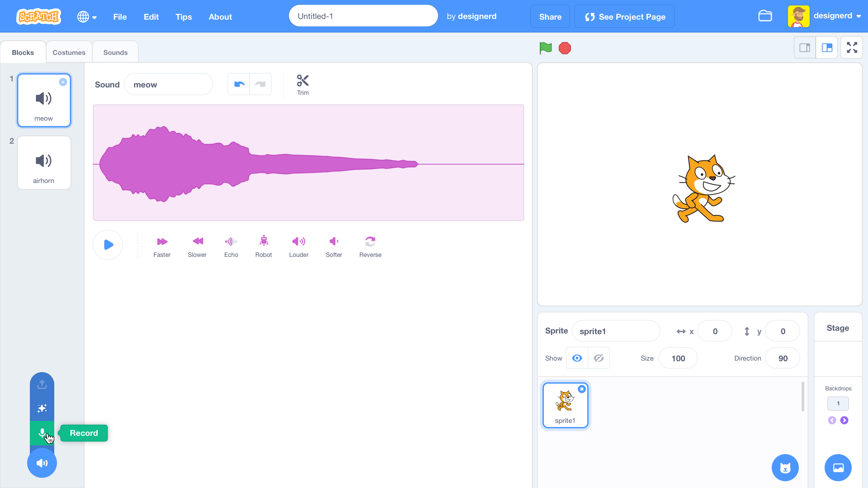
Task: Click the sprite name field sprite1
Action: (x=616, y=331)
